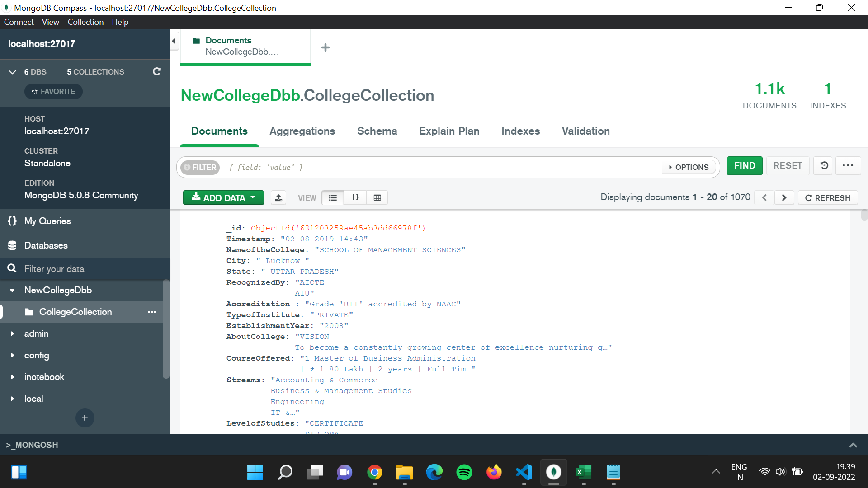This screenshot has height=488, width=868.
Task: Click the more options ellipsis beside Reset
Action: tap(848, 165)
